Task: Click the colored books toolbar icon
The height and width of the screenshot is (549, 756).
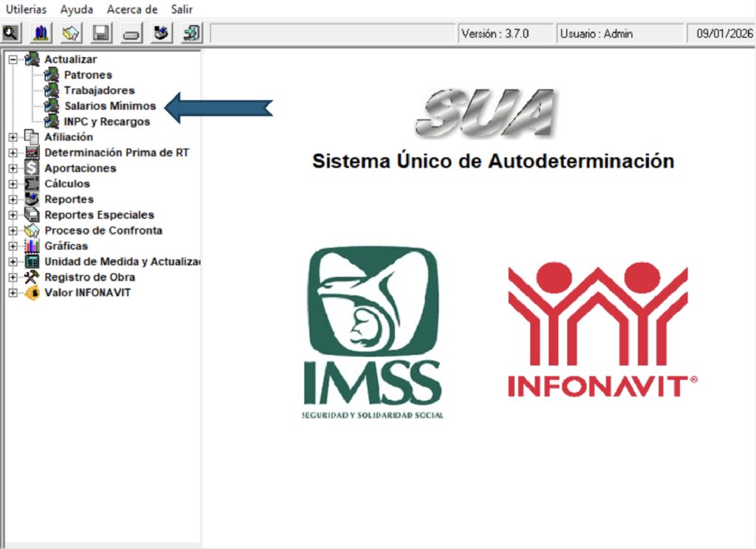Action: pyautogui.click(x=41, y=33)
